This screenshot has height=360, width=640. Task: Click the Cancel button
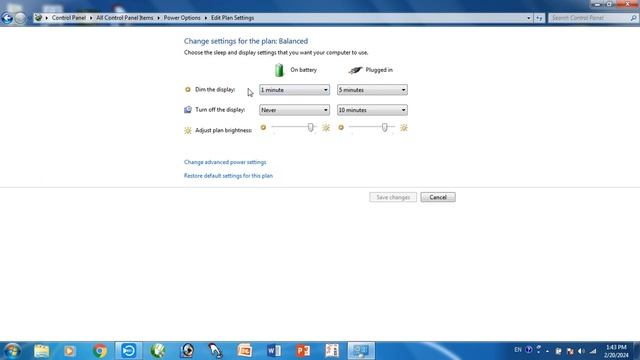pos(438,197)
